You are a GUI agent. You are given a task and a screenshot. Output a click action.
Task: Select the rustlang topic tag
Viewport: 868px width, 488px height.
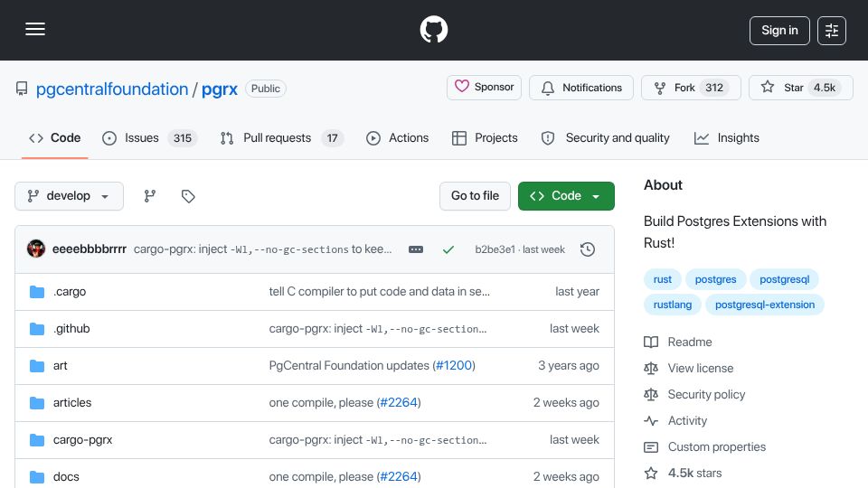click(672, 305)
